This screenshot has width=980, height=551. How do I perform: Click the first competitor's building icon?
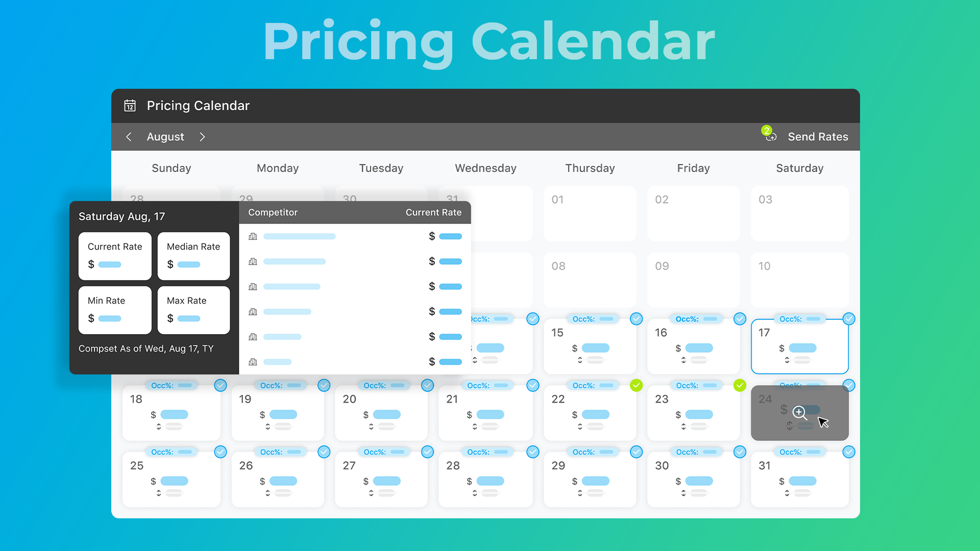(x=253, y=236)
